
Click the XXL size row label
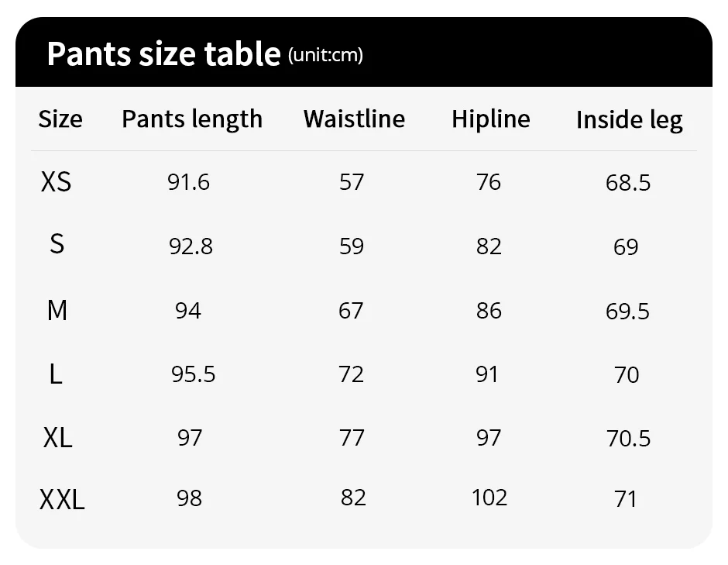click(62, 501)
